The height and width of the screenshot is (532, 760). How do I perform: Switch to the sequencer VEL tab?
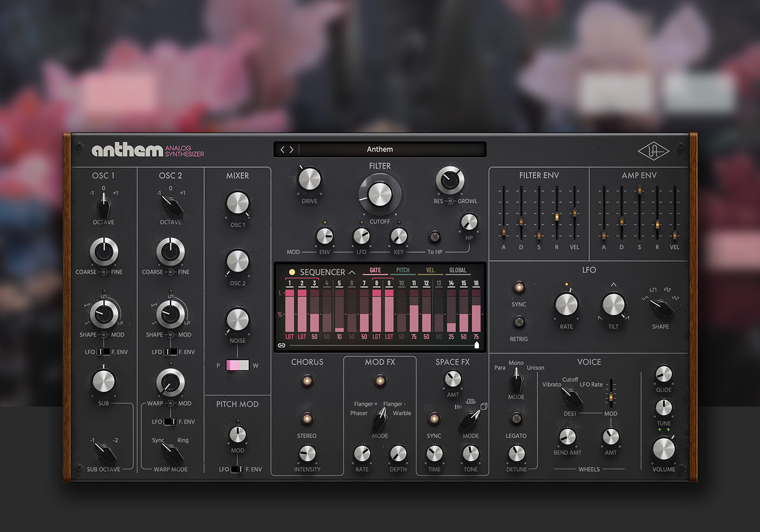430,270
